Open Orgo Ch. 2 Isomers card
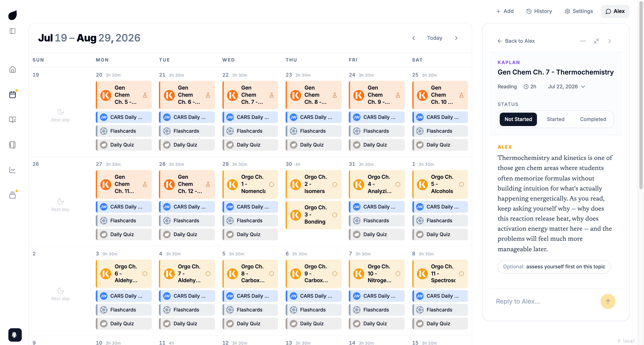Image resolution: width=644 pixels, height=345 pixels. [313, 184]
